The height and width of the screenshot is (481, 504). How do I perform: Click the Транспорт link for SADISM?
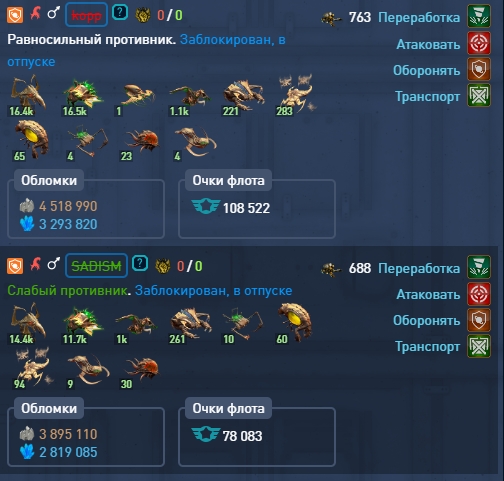[427, 347]
